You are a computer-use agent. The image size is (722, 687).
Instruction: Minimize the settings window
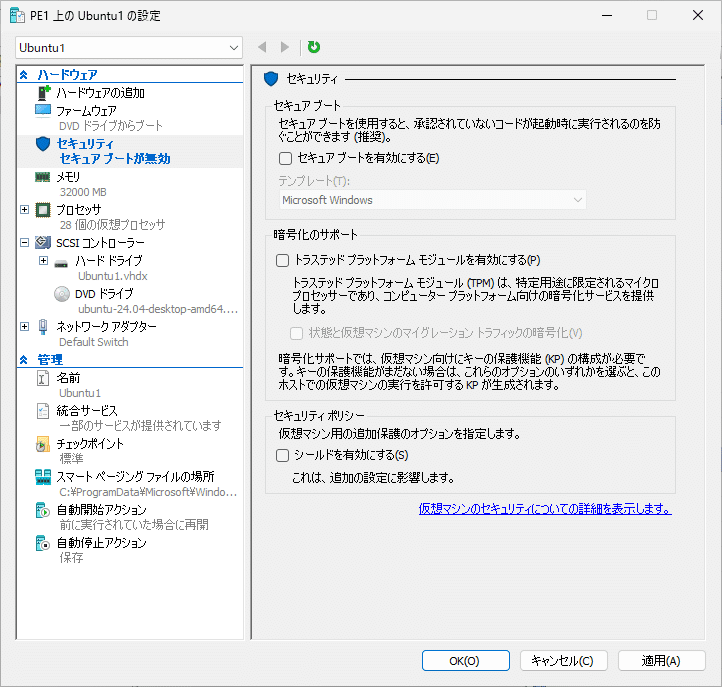pos(607,16)
